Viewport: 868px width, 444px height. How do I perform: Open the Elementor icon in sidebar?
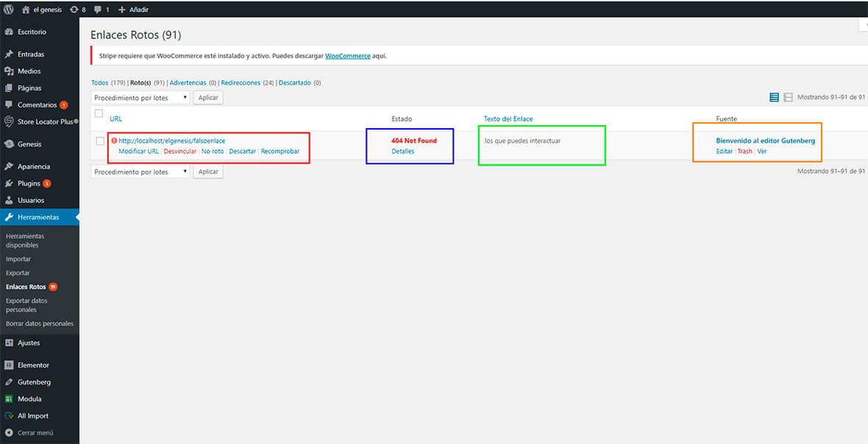(x=9, y=365)
